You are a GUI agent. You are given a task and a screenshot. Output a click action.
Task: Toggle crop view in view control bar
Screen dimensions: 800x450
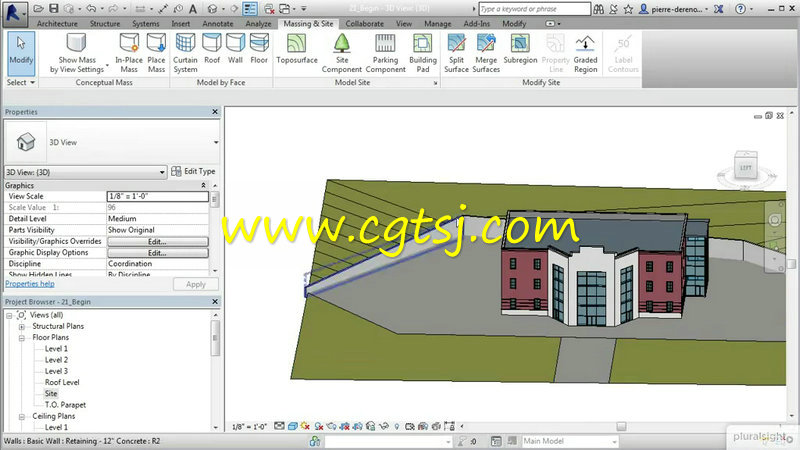click(x=345, y=426)
